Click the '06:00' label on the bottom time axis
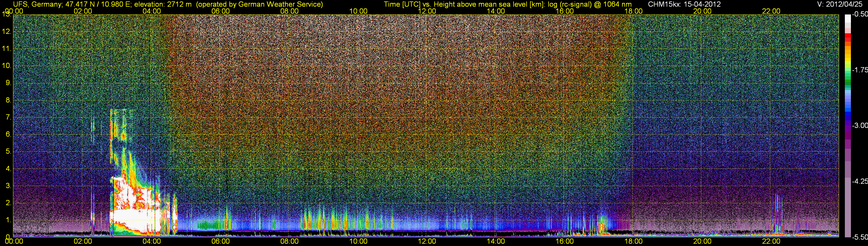The width and height of the screenshot is (868, 246). [x=221, y=241]
